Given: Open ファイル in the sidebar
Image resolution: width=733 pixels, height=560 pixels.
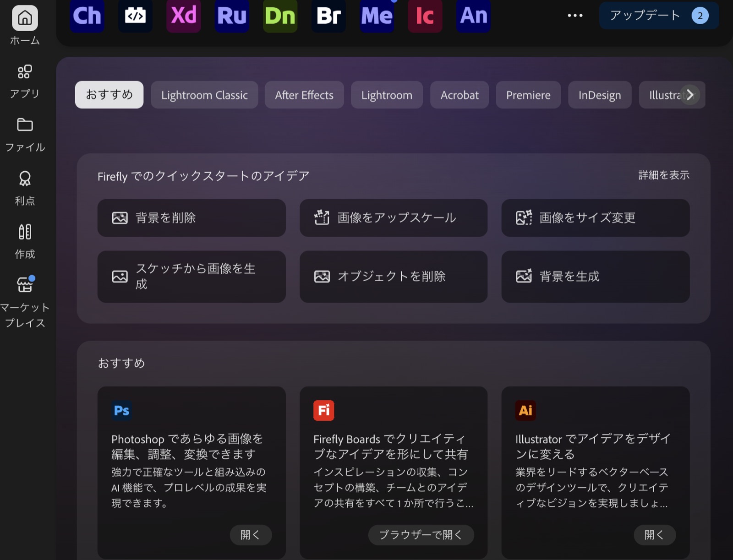Looking at the screenshot, I should [25, 135].
